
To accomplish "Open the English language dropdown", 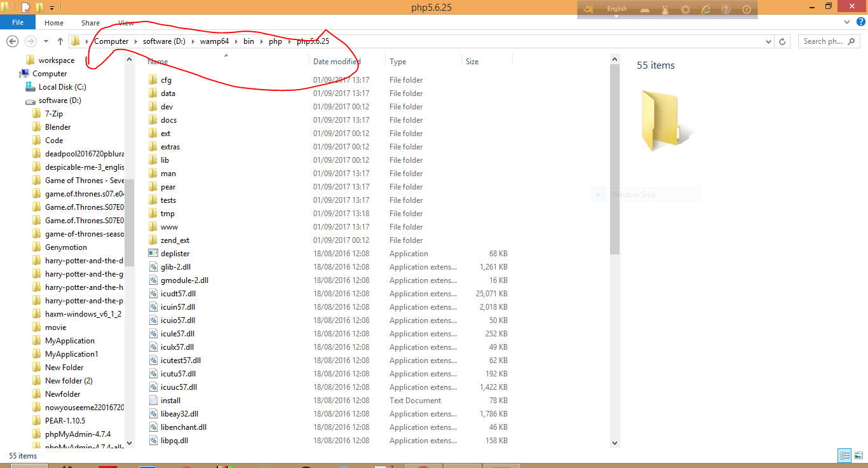I will point(616,9).
